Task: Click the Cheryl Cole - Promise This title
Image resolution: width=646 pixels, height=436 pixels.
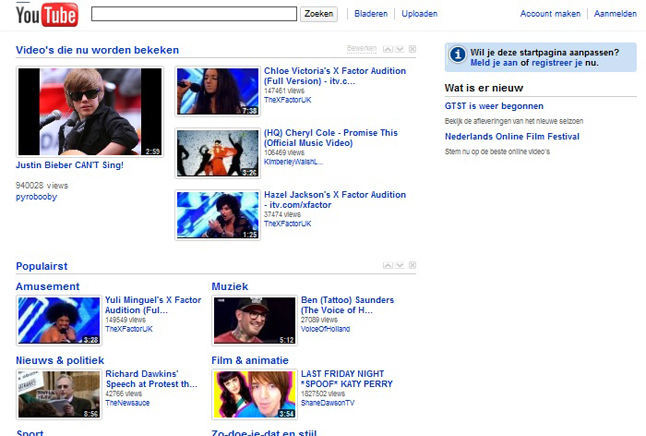Action: pos(331,138)
